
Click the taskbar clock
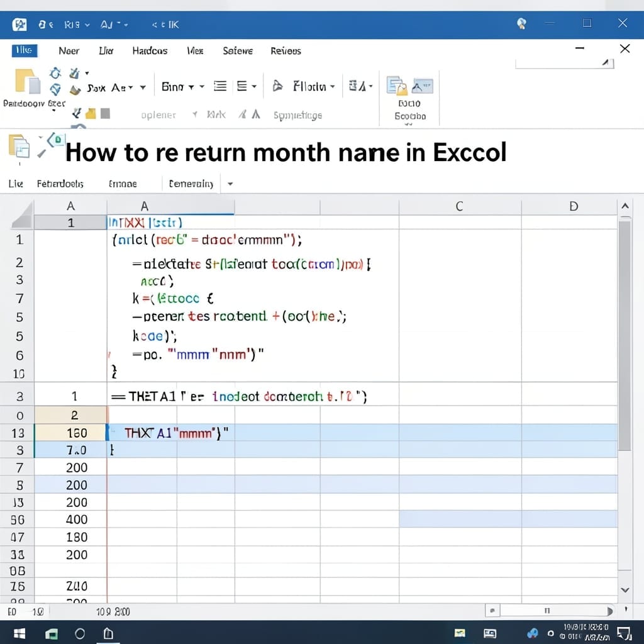coord(585,632)
